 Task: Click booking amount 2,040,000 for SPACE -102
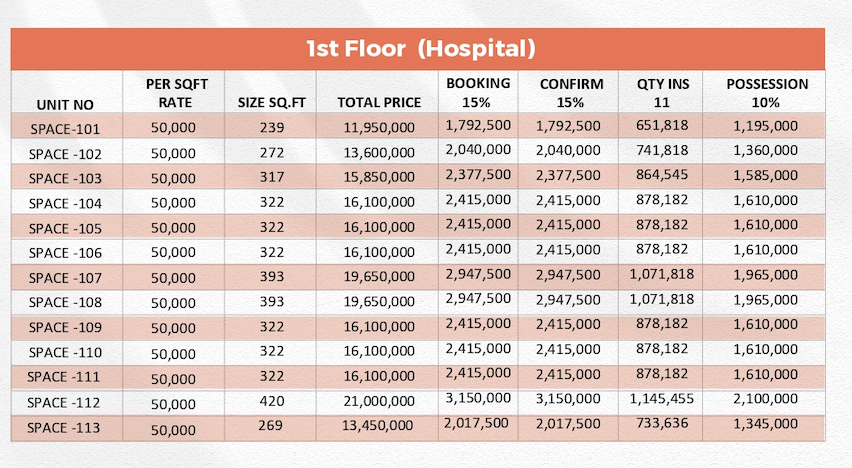478,149
